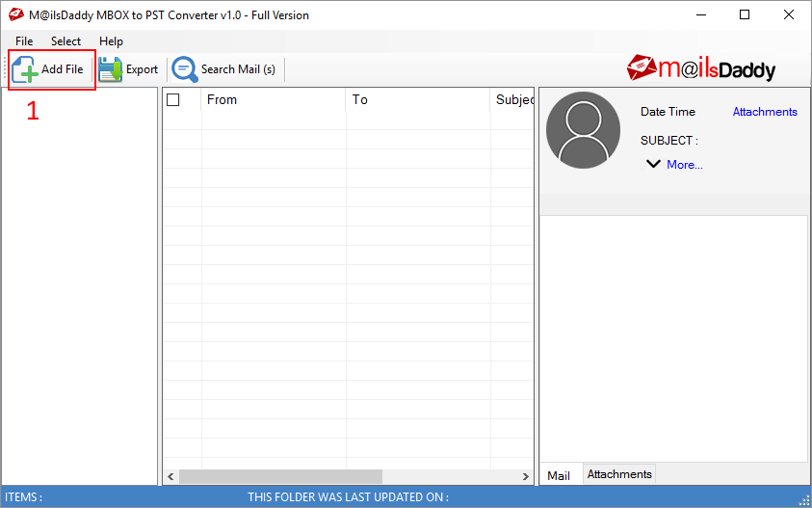Click the MailsDaddy logo in the toolbar

tap(700, 69)
